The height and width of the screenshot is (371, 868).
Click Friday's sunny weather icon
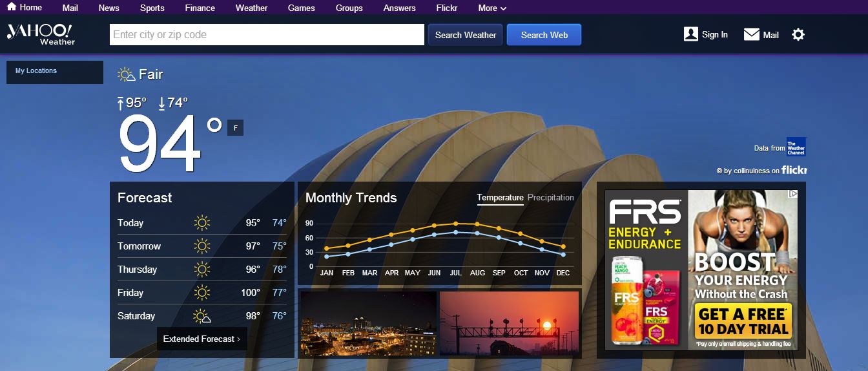pos(202,293)
